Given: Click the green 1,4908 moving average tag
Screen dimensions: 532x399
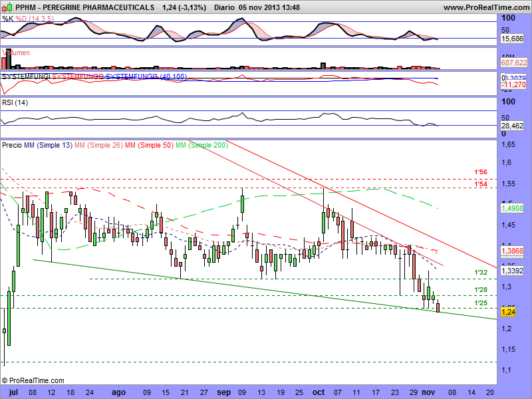Looking at the screenshot, I should (x=512, y=208).
